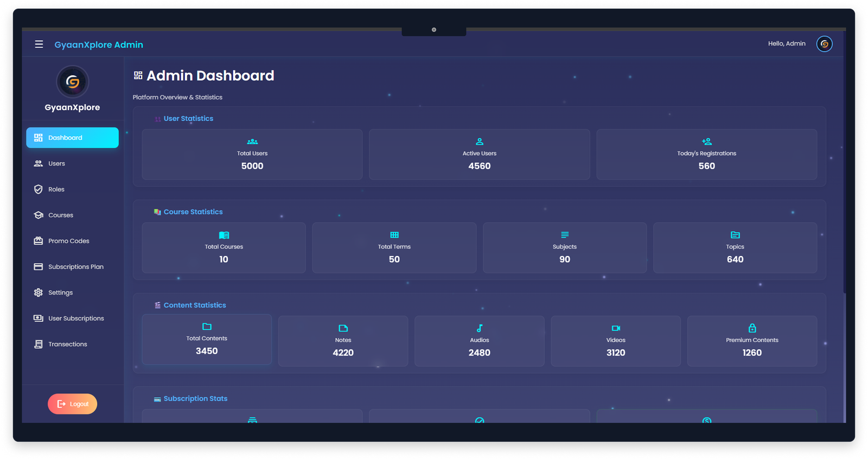Click the Total Users value 5000
Viewport: 868px width, 459px height.
click(252, 166)
